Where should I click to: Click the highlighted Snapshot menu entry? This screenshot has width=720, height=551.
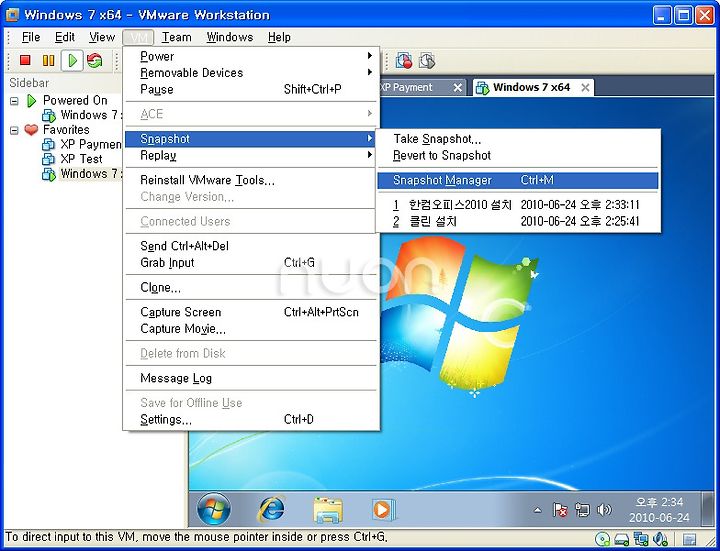tap(251, 139)
